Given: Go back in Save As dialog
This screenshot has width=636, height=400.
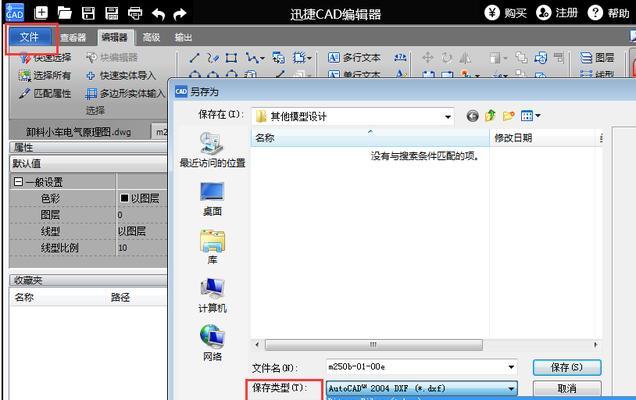Looking at the screenshot, I should (x=472, y=116).
